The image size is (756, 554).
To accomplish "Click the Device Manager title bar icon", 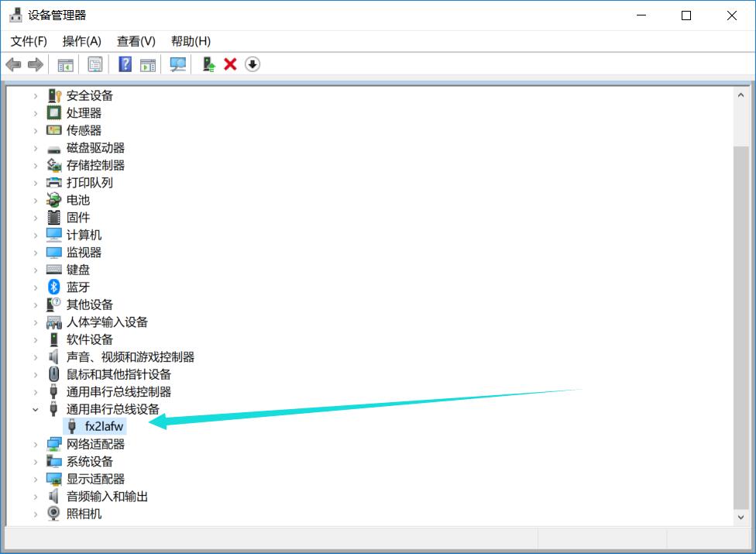I will (x=16, y=15).
